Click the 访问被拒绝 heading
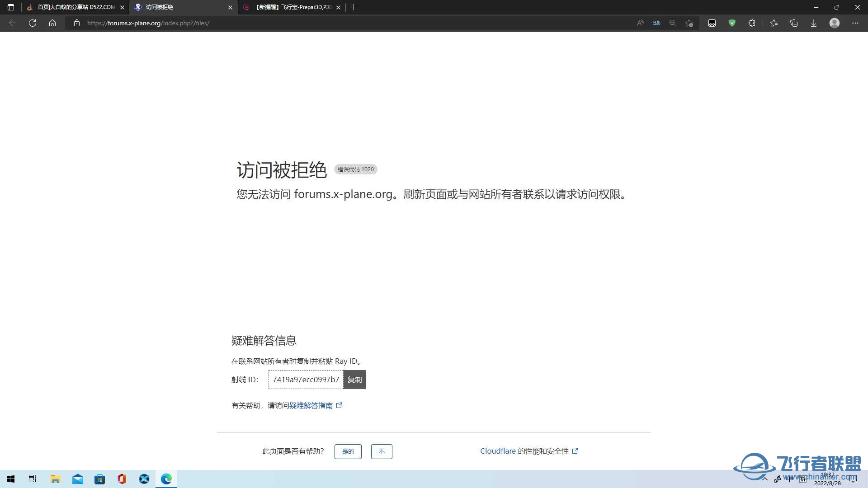This screenshot has height=488, width=868. 282,170
